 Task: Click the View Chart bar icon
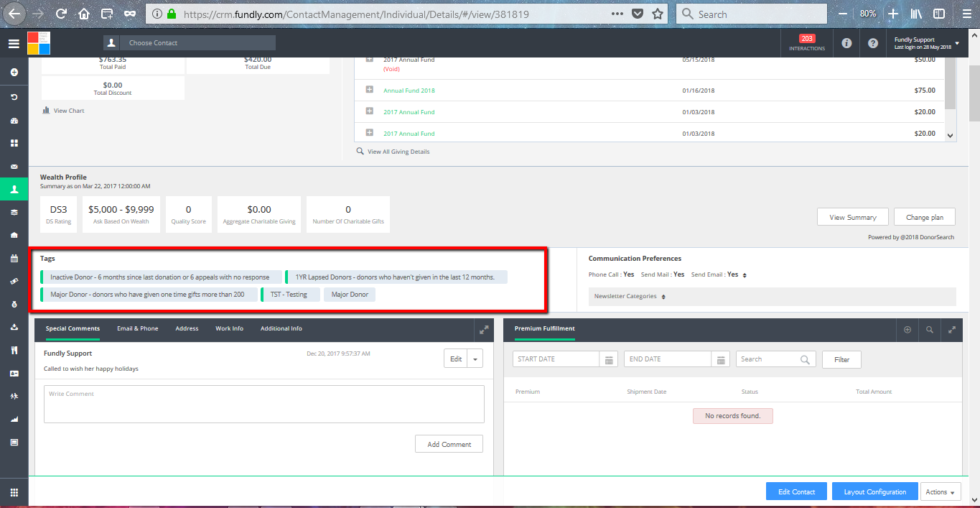coord(46,111)
